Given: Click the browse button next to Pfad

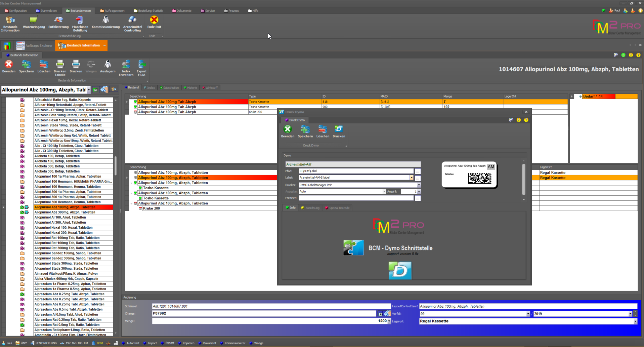Looking at the screenshot, I should (418, 171).
